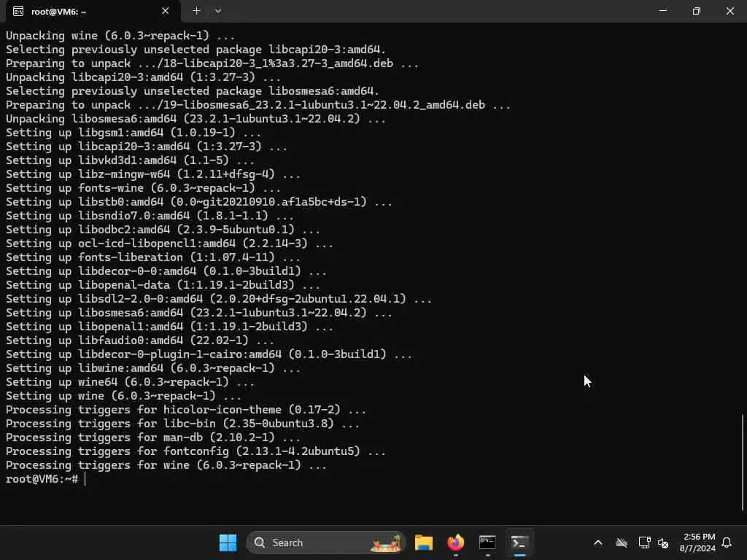Click line 'Setting up libsndio7.0:amd64'
Screen dimensions: 747x560
click(150, 216)
